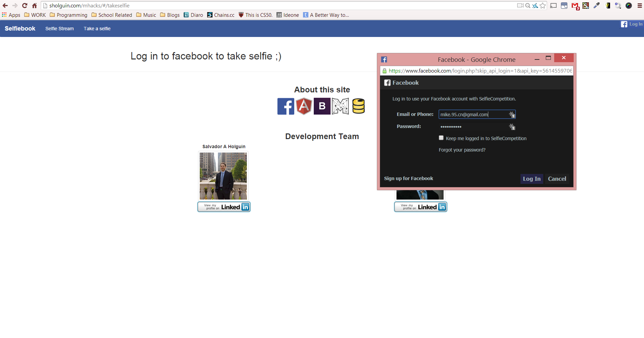
Task: Close the Facebook popup window
Action: click(x=564, y=58)
